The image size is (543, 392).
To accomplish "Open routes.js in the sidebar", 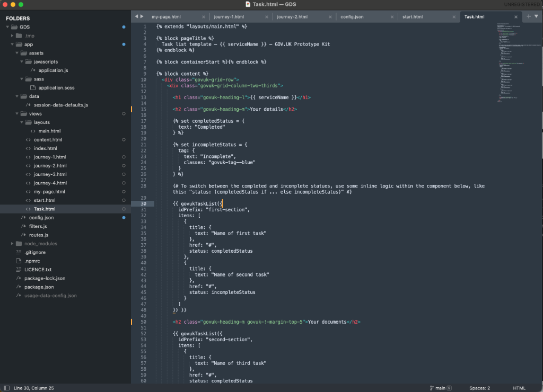I will [39, 235].
